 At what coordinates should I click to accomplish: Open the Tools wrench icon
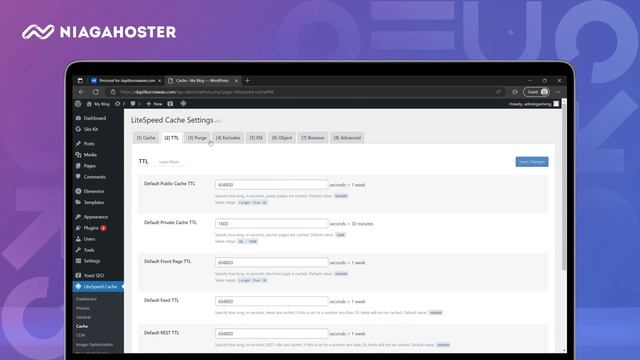pos(78,250)
